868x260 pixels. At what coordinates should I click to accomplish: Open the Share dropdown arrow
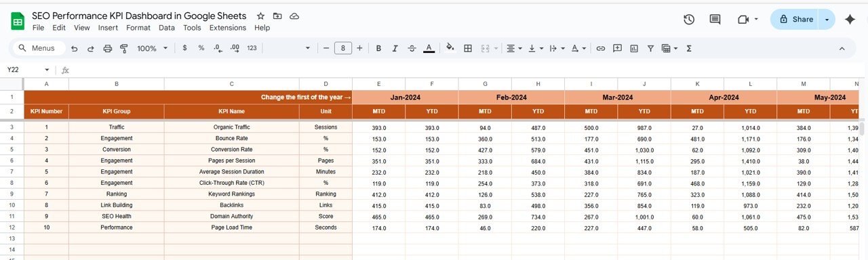coord(827,20)
